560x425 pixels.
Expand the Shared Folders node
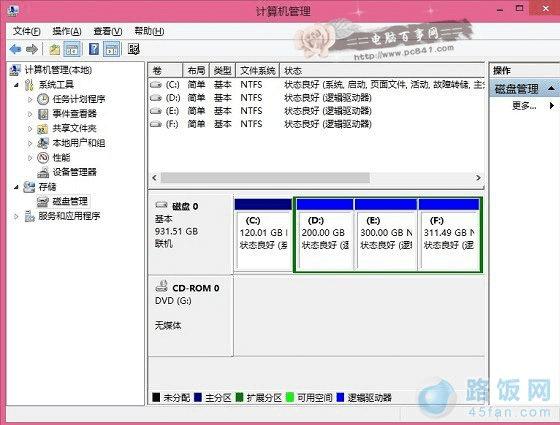point(30,129)
